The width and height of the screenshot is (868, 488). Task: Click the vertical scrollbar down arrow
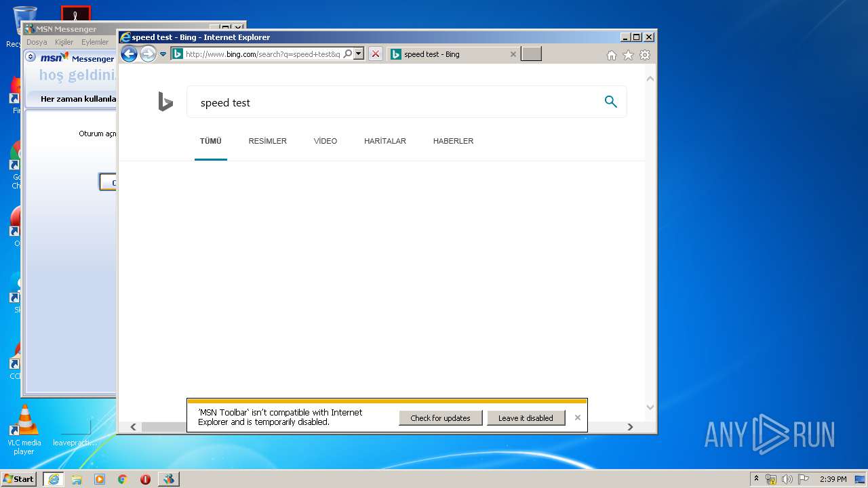pos(650,407)
